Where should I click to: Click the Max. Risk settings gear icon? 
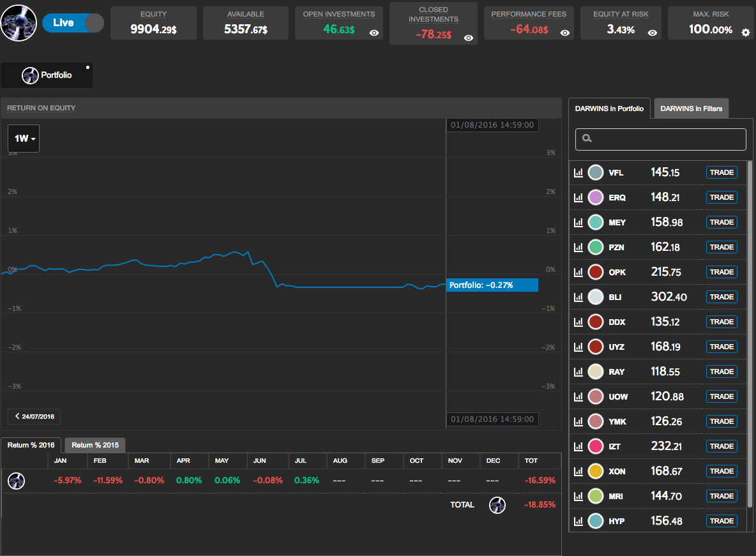[745, 32]
